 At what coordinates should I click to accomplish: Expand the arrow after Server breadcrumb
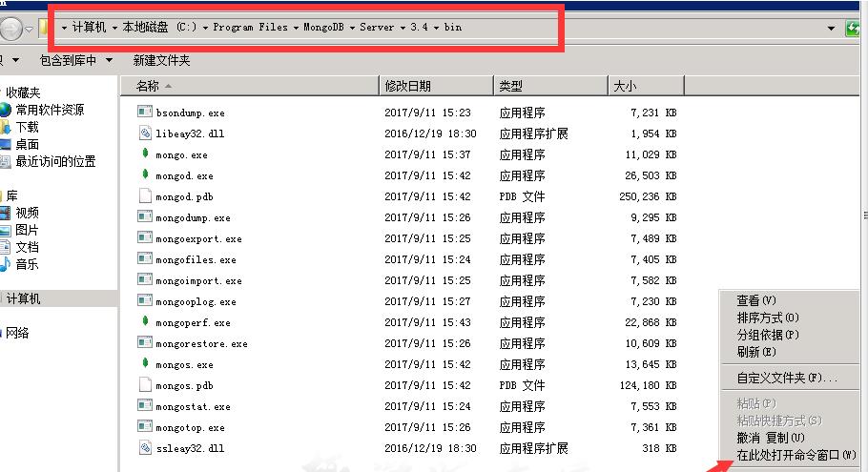click(x=403, y=28)
